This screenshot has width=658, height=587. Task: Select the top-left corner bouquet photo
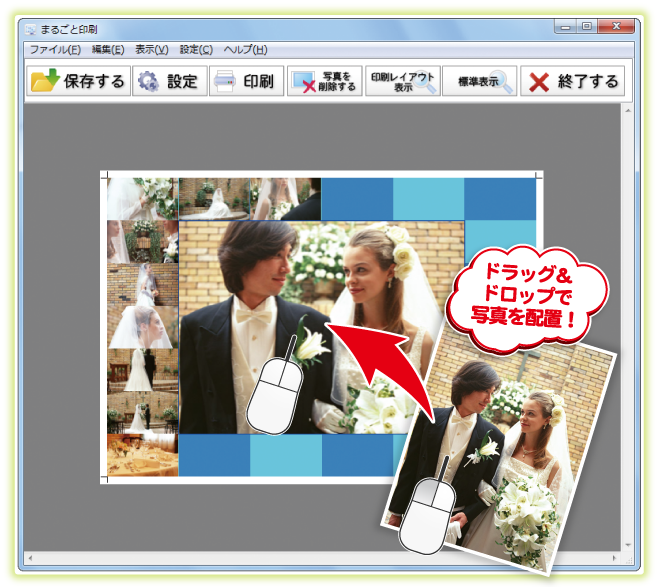142,197
